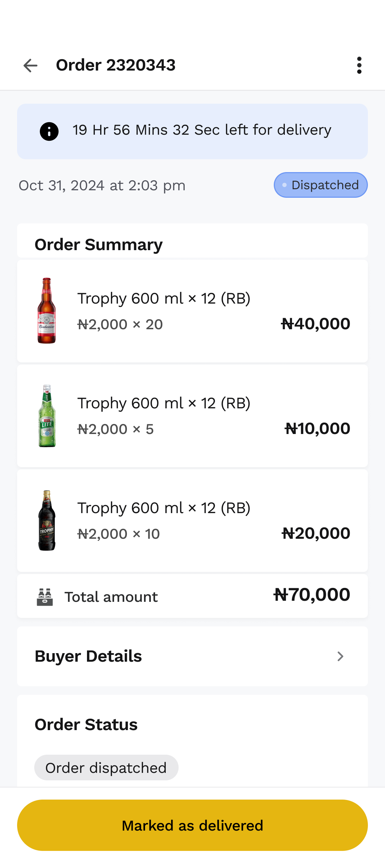Tap the black Trophy bottle thumbnail

(47, 520)
